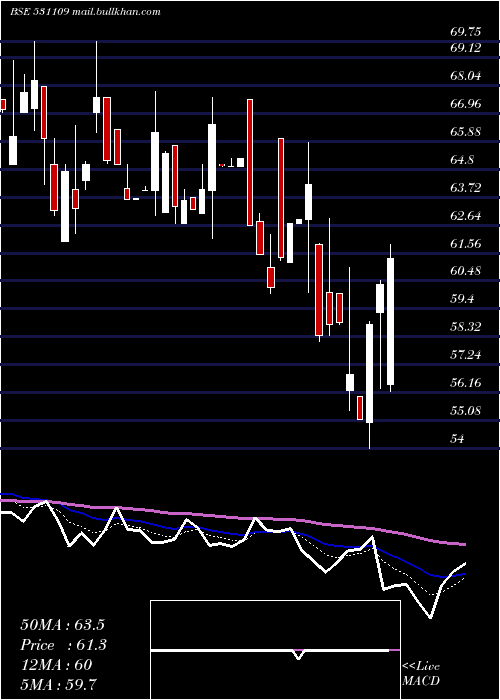
Task: Click the 'BSE 531109 mail.bullkhan.com' header text
Action: 85,12
